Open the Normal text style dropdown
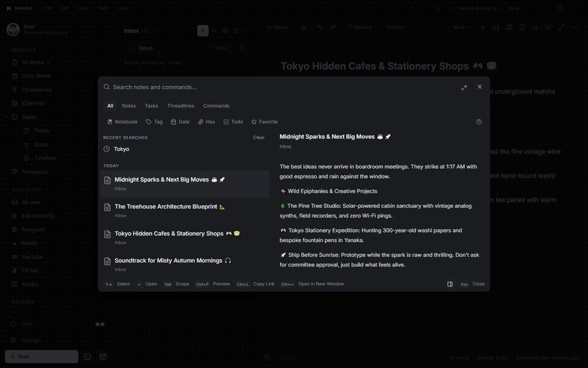 (x=363, y=28)
